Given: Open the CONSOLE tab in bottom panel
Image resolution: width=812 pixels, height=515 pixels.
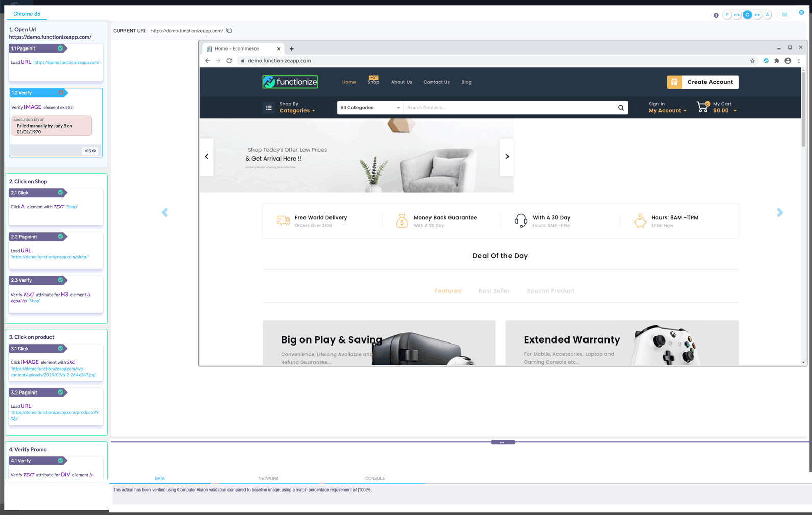Looking at the screenshot, I should point(375,478).
